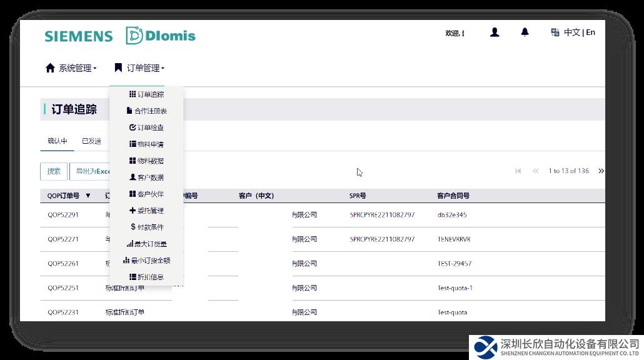Viewport: 644px width, 360px height.
Task: Click the language translate icon
Action: [555, 32]
